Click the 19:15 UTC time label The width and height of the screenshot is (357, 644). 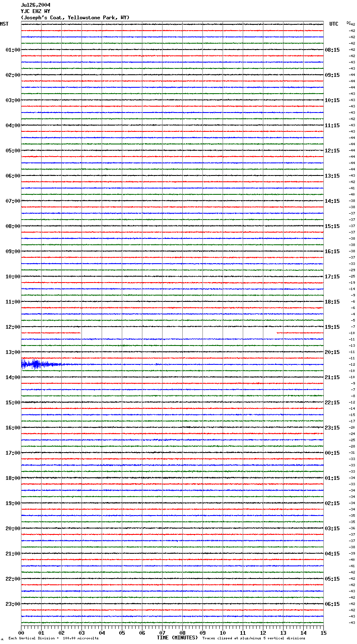tap(332, 327)
